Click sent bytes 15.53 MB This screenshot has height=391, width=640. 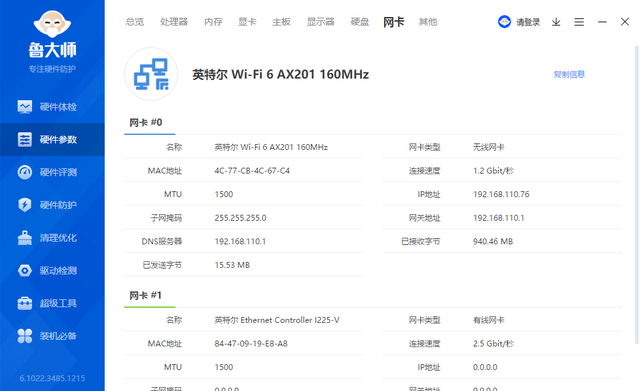pos(232,265)
